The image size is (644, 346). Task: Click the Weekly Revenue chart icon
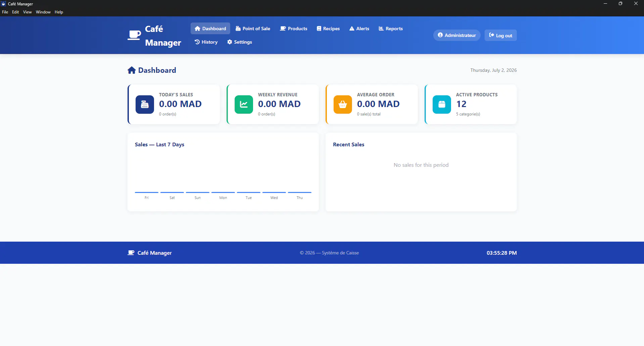pos(244,104)
